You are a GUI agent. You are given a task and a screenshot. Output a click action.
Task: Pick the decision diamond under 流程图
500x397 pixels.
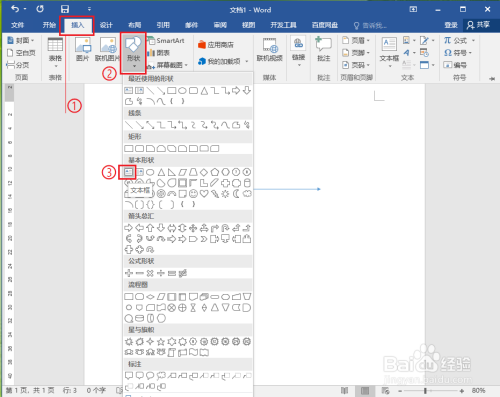point(150,297)
